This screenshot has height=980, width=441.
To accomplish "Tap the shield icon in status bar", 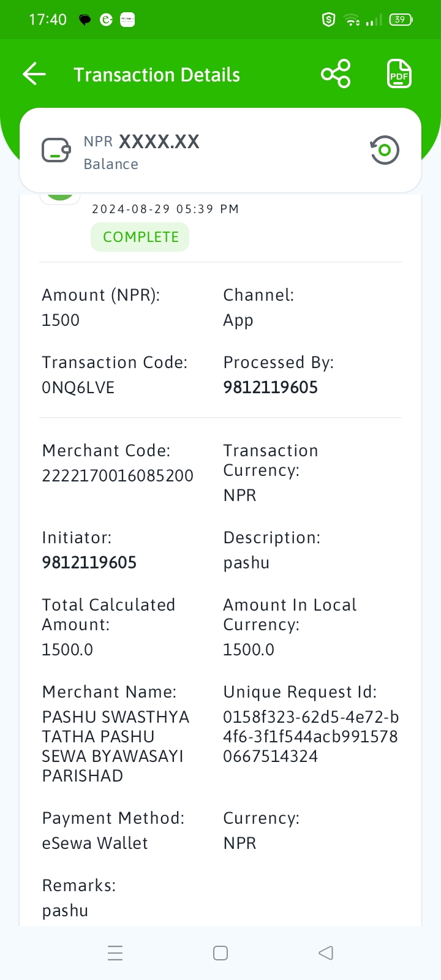I will click(329, 20).
